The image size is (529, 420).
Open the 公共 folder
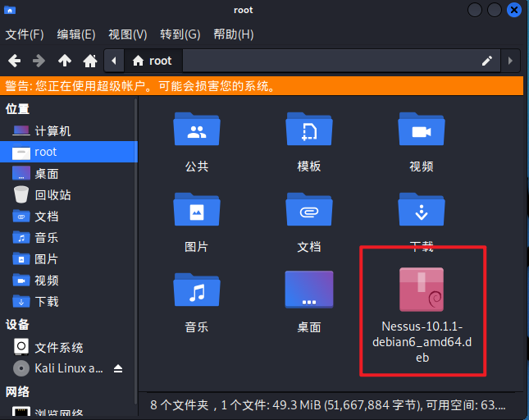[197, 132]
